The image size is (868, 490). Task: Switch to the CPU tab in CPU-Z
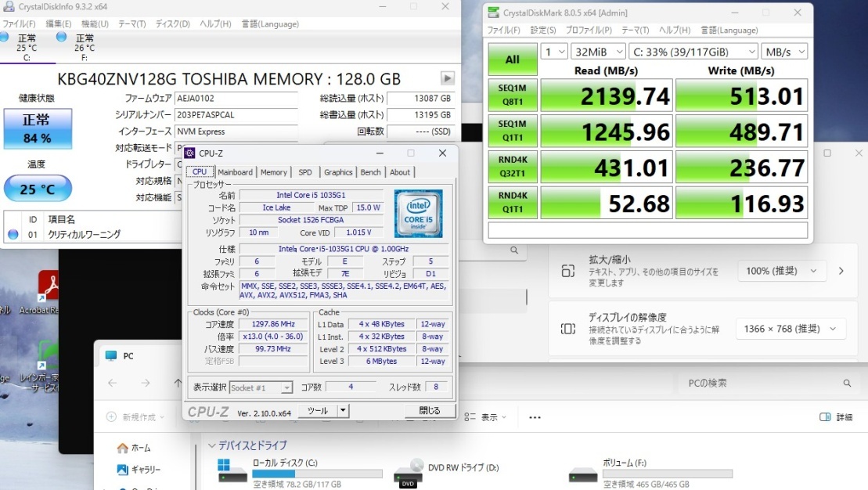pos(200,172)
